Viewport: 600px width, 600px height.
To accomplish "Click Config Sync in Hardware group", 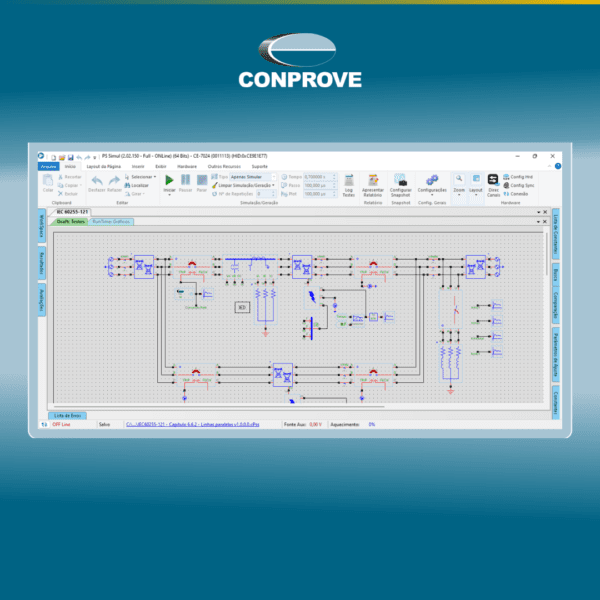I will click(519, 185).
